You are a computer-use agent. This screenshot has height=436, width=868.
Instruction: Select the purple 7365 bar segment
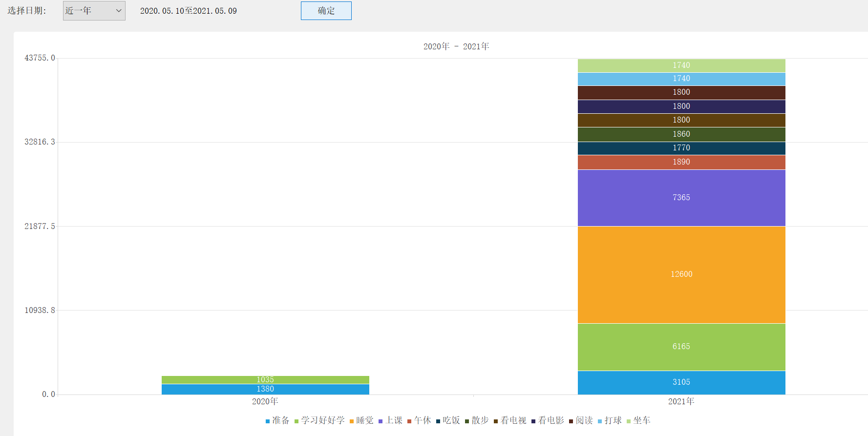681,198
